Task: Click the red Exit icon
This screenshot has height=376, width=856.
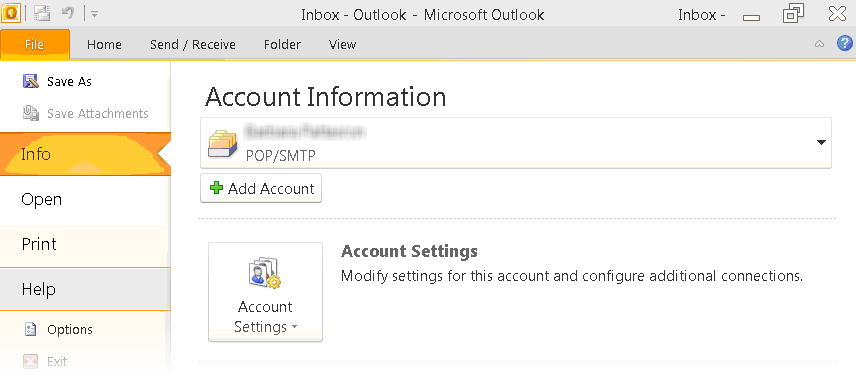Action: coord(31,361)
